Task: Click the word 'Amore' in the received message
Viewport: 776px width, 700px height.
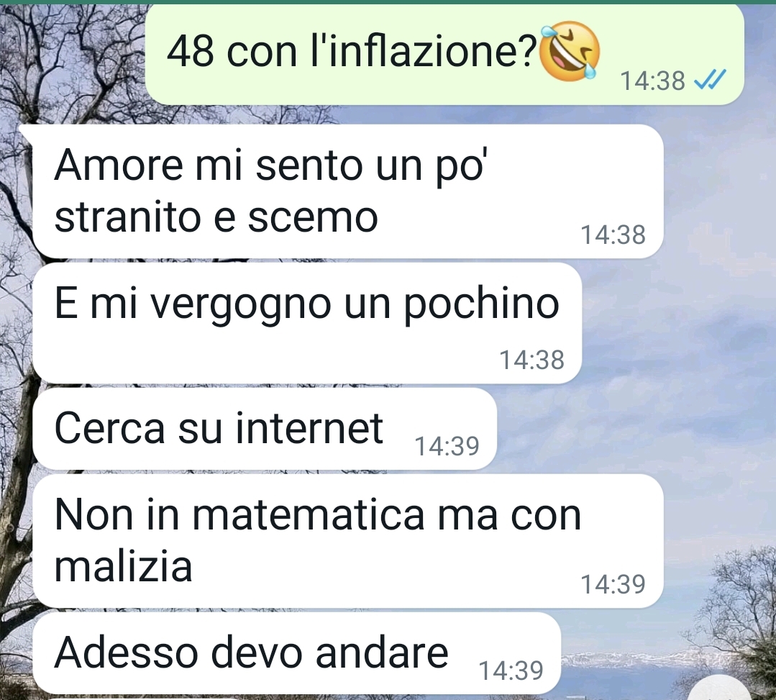Action: [118, 165]
